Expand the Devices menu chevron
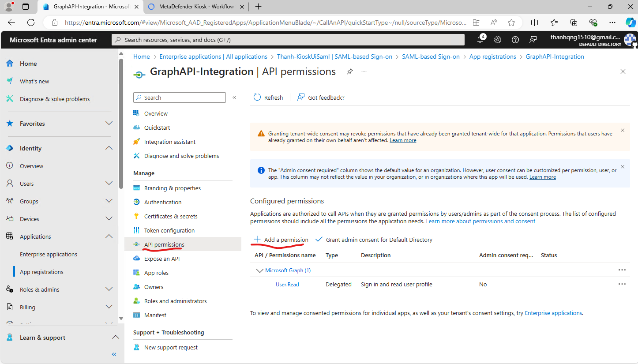Image resolution: width=638 pixels, height=364 pixels. point(109,219)
